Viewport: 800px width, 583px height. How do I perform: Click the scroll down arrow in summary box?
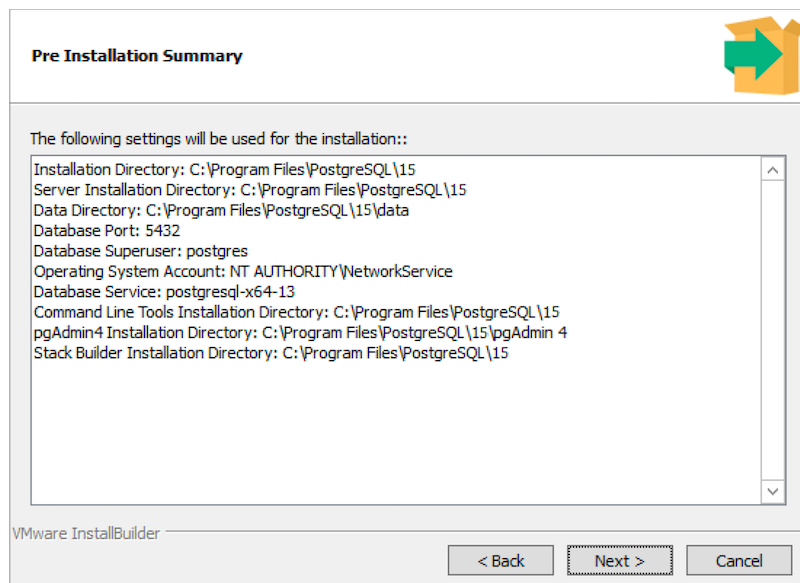[x=773, y=491]
